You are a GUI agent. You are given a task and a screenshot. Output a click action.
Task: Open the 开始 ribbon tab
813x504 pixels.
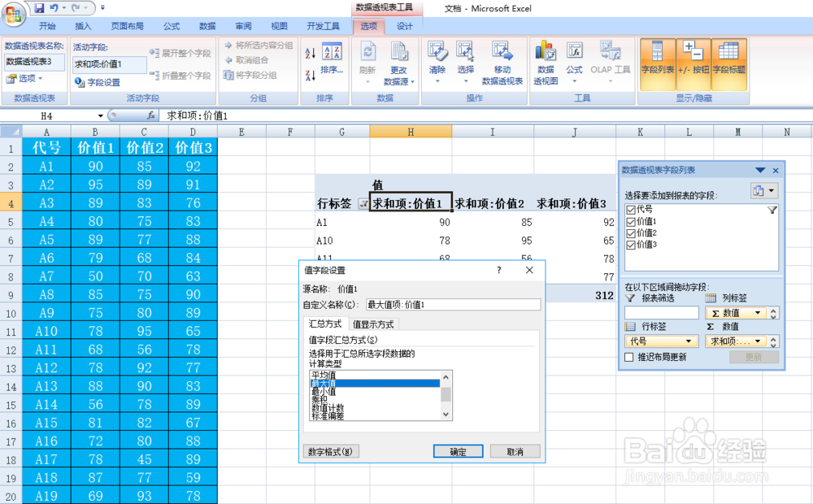pyautogui.click(x=46, y=26)
